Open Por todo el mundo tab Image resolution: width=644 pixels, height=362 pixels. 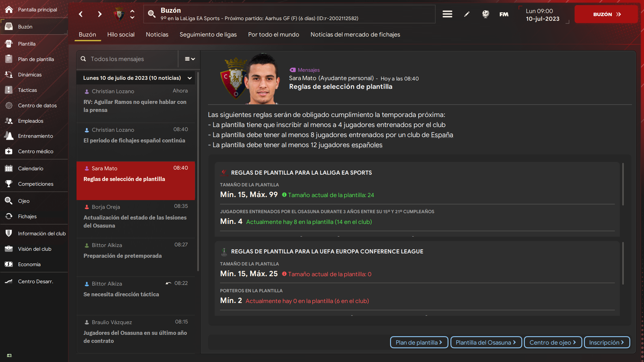click(x=274, y=35)
